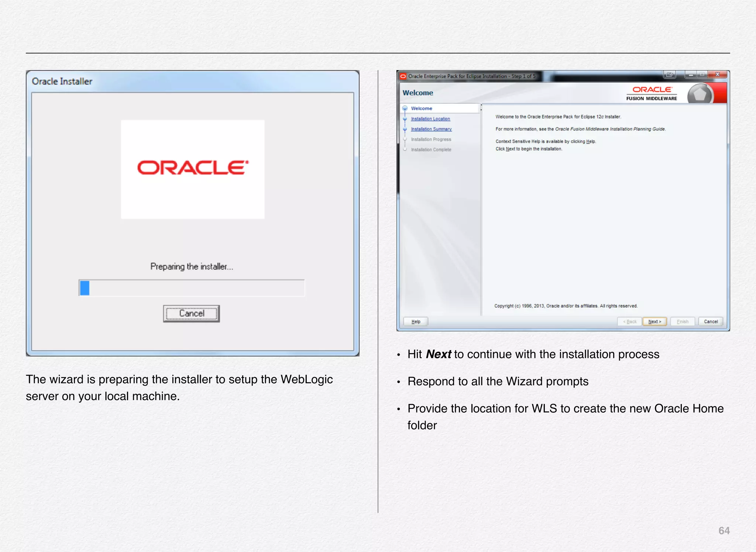Select the Welcome step in the wizard sidebar
The width and height of the screenshot is (756, 552).
click(x=422, y=108)
